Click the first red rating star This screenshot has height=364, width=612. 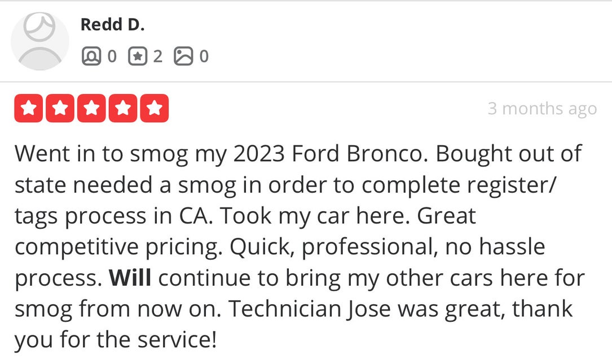click(28, 108)
